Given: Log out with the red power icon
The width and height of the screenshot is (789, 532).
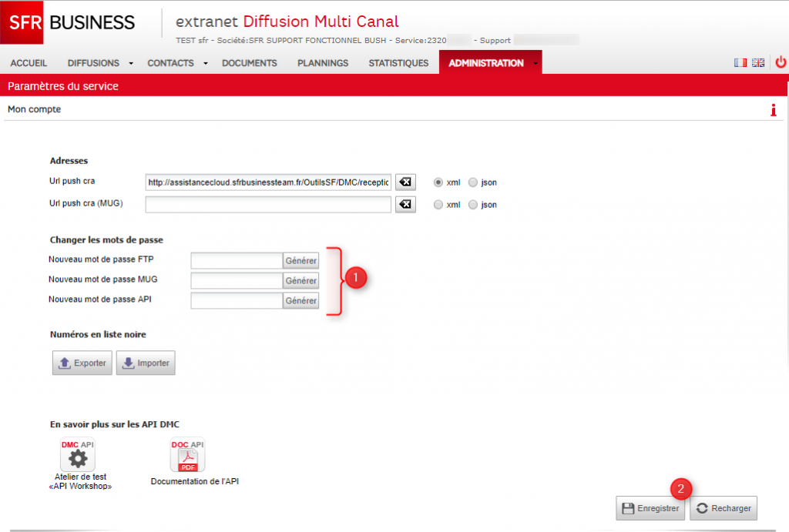Looking at the screenshot, I should 781,62.
